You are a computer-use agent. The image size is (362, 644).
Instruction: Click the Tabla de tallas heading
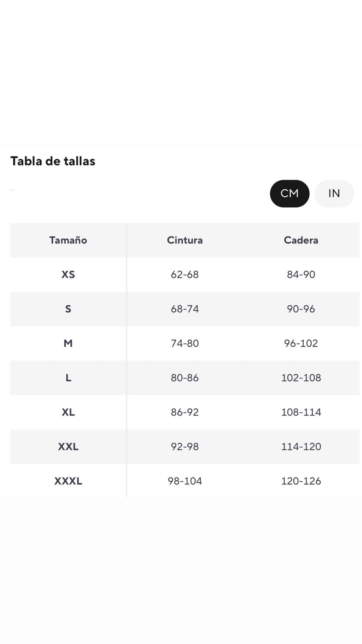click(x=53, y=161)
